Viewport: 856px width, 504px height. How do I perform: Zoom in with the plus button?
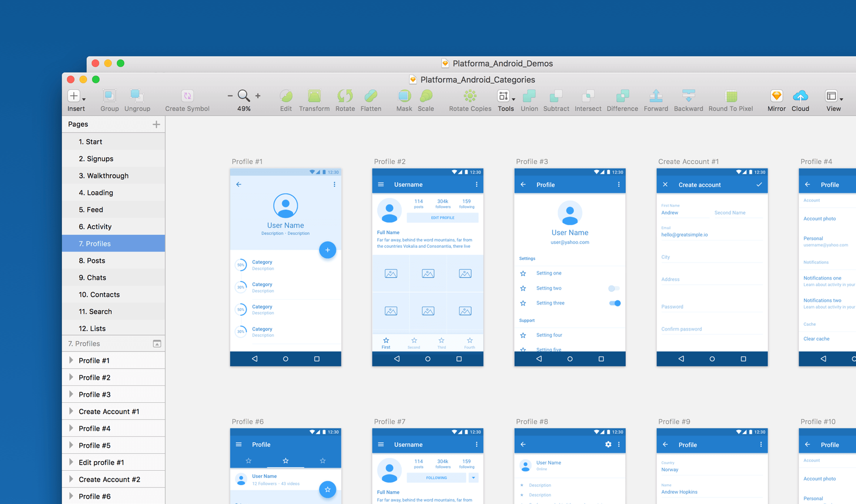point(258,96)
